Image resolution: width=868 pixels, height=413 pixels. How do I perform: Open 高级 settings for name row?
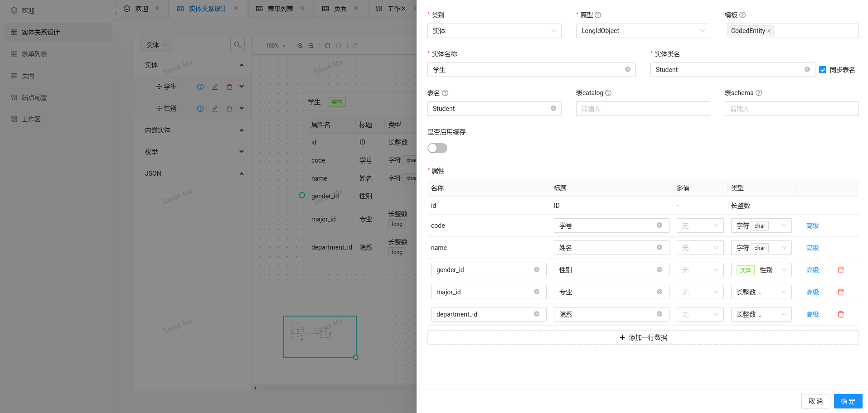click(x=813, y=248)
